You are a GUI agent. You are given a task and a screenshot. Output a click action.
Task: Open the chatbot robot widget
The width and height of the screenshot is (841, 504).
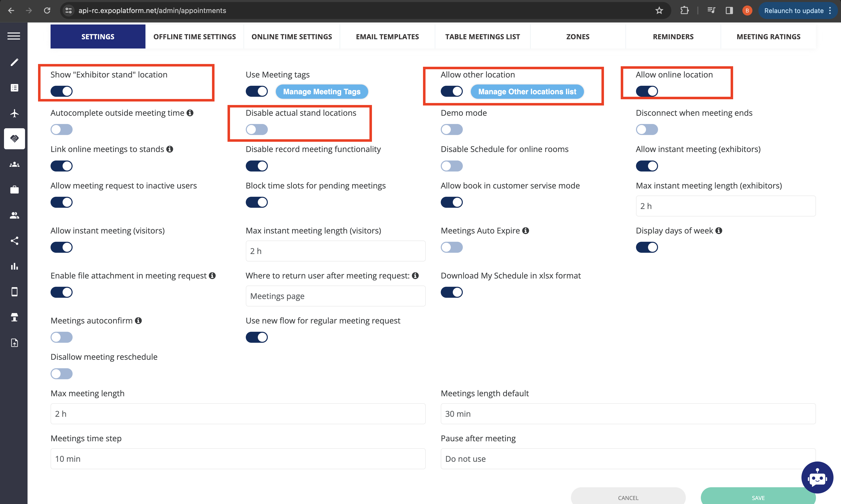pyautogui.click(x=817, y=477)
